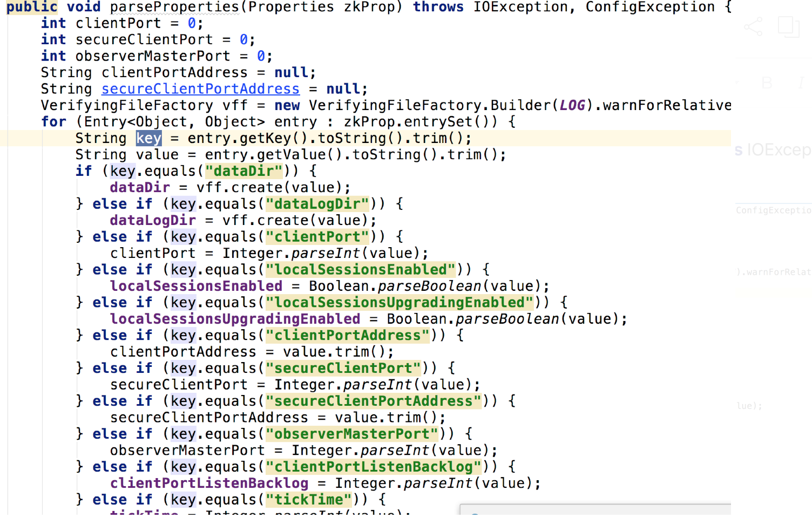Click the throws keyword
Viewport: 812px width, 518px height.
[438, 7]
